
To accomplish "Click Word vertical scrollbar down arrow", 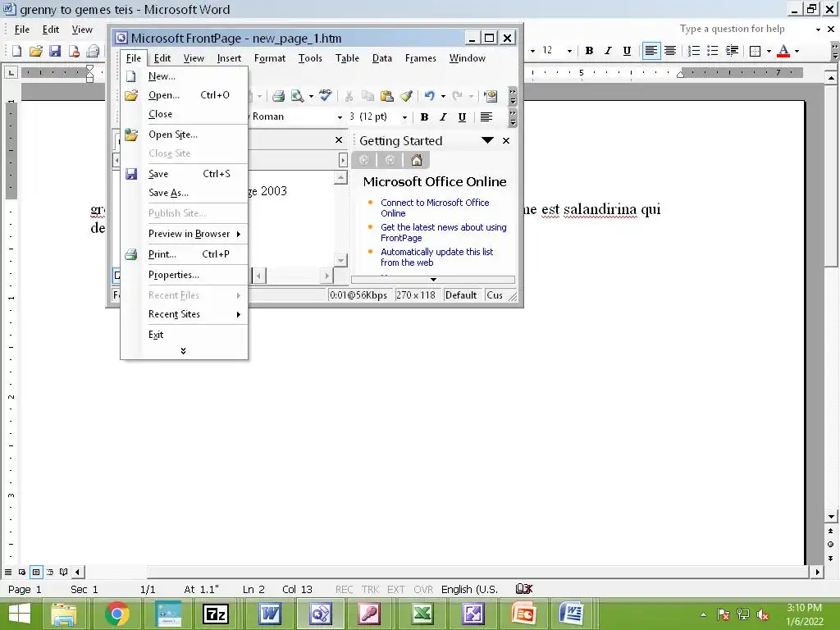I will [x=831, y=517].
